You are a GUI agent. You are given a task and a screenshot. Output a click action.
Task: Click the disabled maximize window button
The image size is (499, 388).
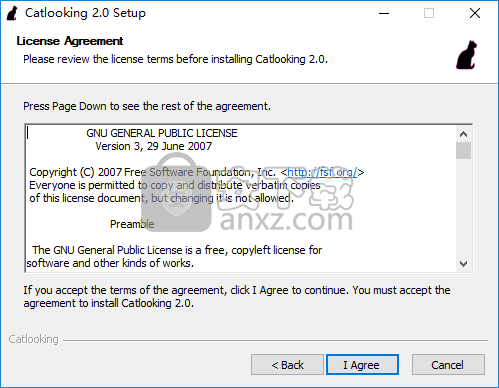(x=429, y=13)
